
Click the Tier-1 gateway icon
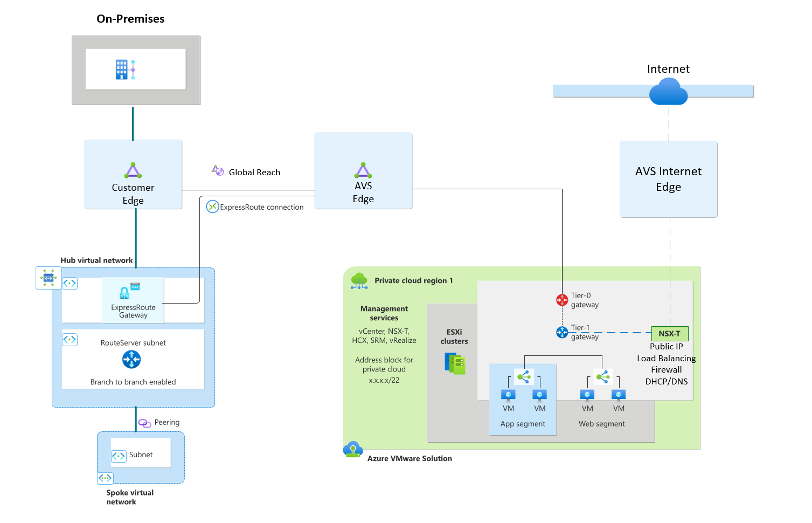coord(561,332)
